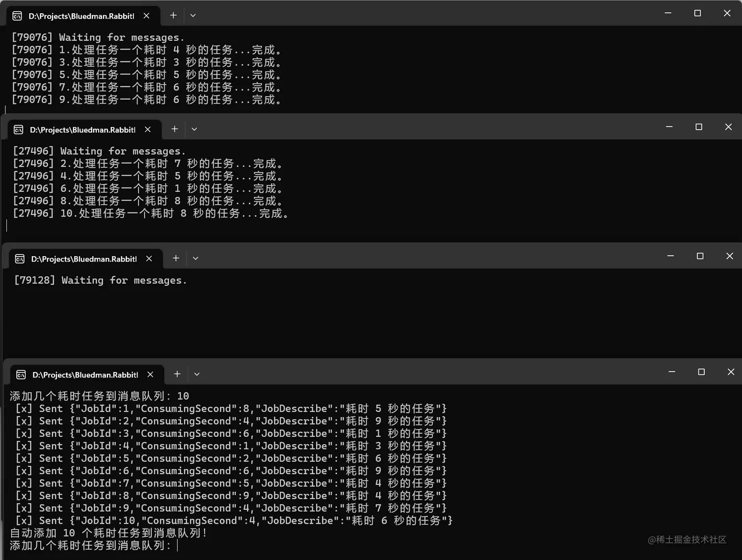Select the D:\Projects tab of the 27496 window

click(x=84, y=130)
